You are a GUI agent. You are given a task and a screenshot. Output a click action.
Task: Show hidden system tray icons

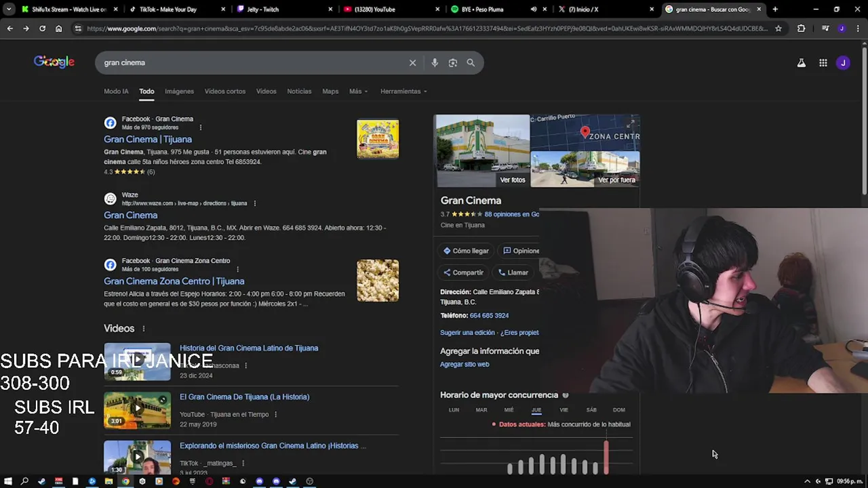807,481
